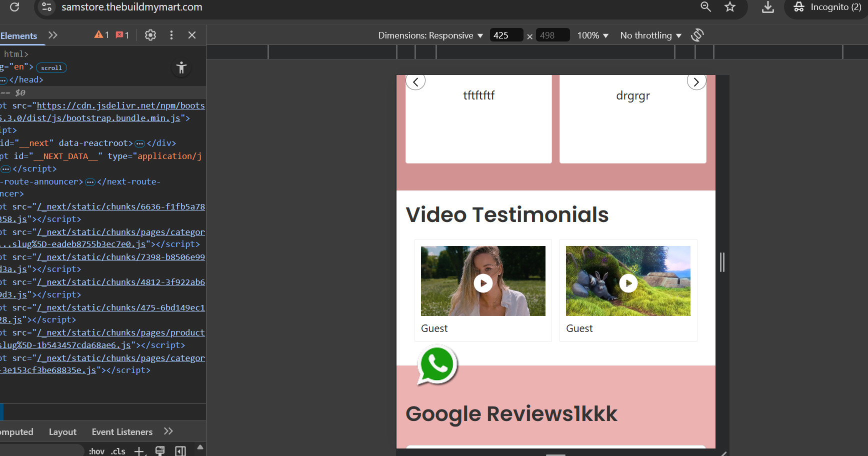Rotate the device viewport icon
The image size is (868, 456).
697,35
